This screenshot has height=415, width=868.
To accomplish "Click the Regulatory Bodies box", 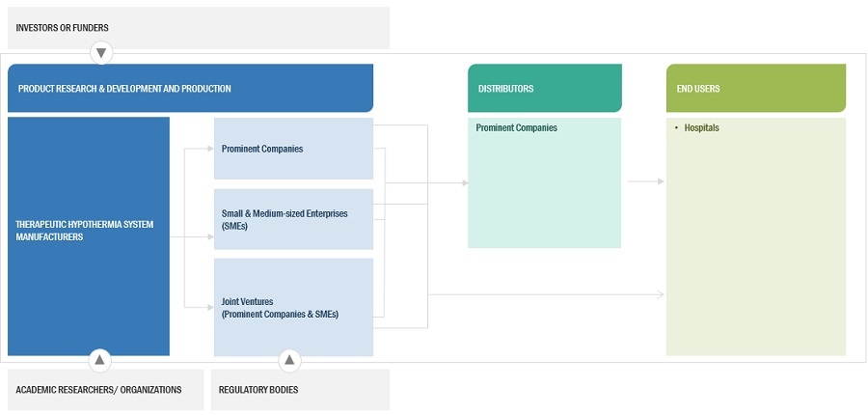I will 300,390.
